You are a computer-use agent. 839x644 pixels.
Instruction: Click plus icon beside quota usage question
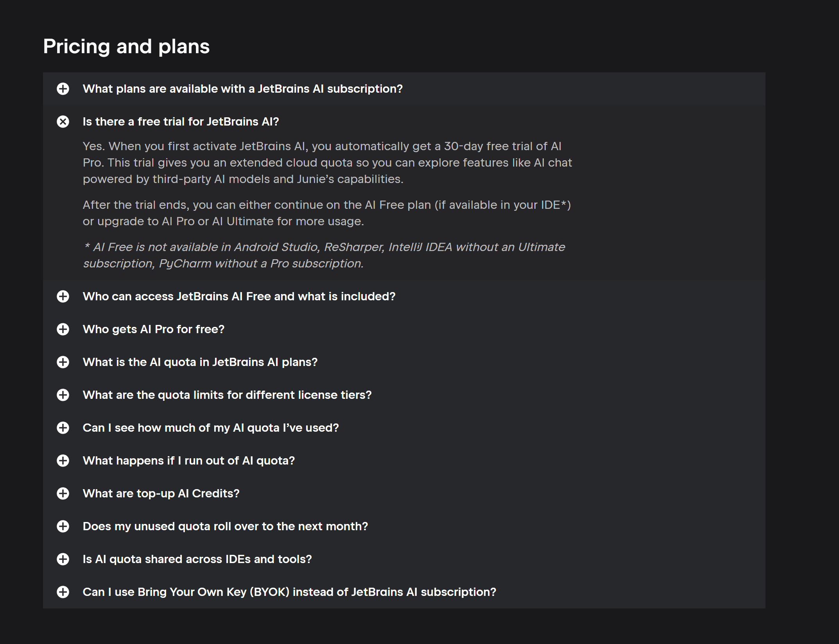(x=63, y=428)
